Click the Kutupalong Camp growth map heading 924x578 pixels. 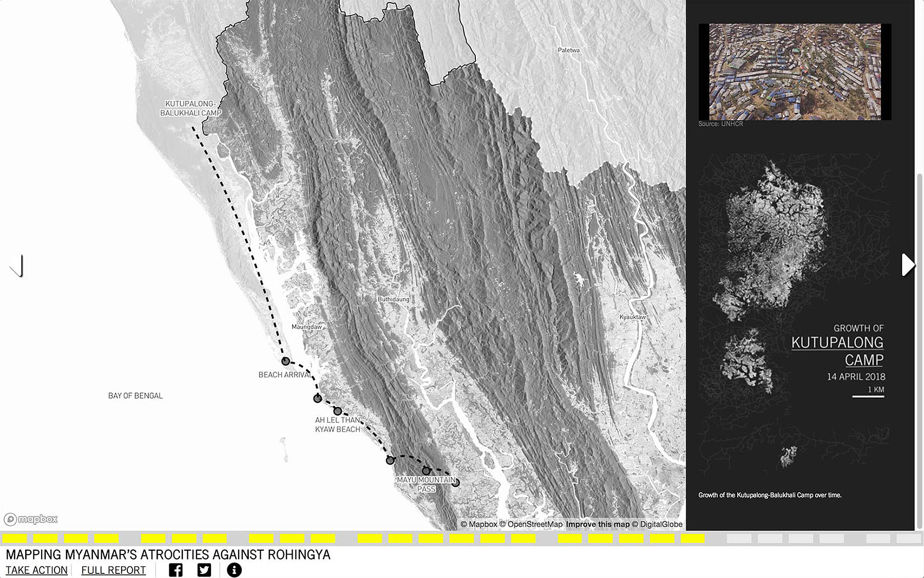coord(837,351)
